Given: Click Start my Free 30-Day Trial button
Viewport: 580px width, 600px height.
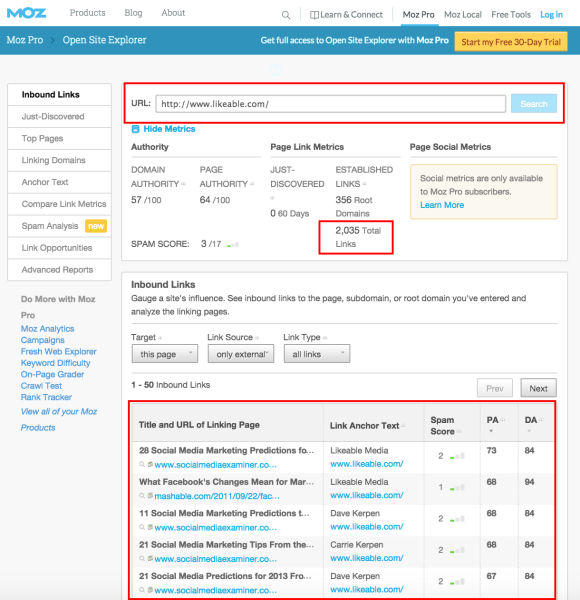Looking at the screenshot, I should (x=511, y=42).
